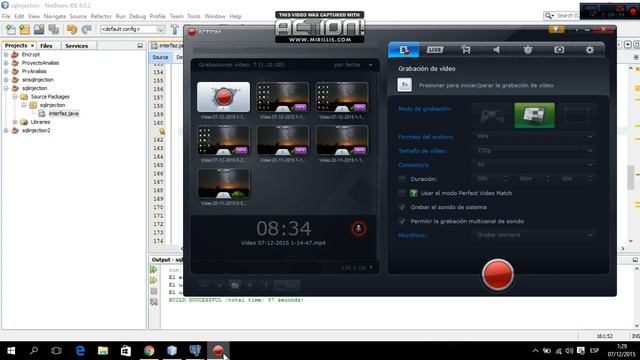640x360 pixels.
Task: Click the F9 hotkey button for video recording
Action: coord(404,85)
